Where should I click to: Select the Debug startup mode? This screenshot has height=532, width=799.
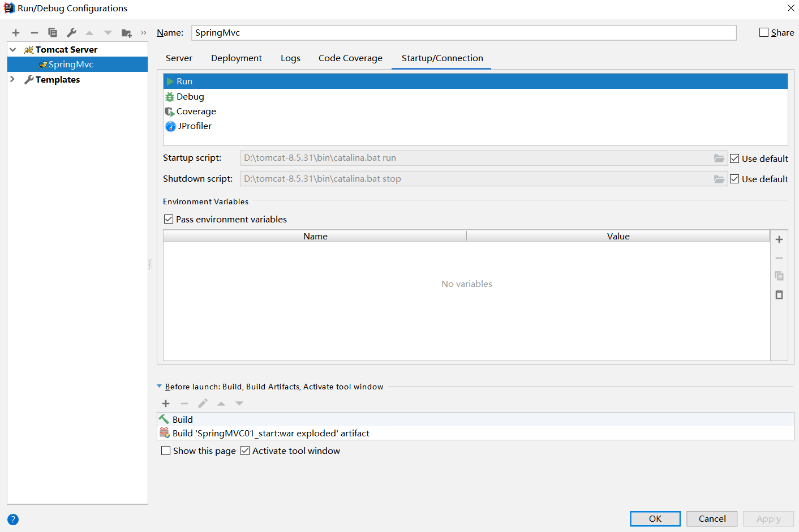(475, 97)
